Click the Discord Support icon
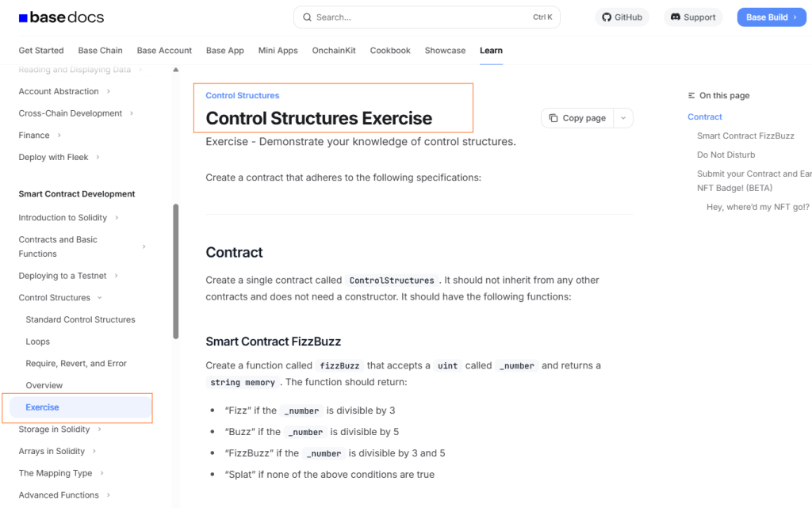This screenshot has height=508, width=812. point(676,17)
